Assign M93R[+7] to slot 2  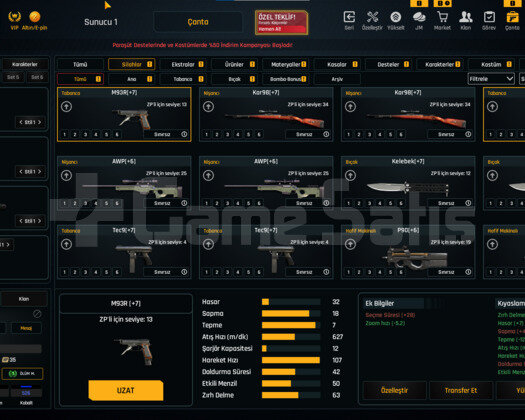tap(75, 135)
